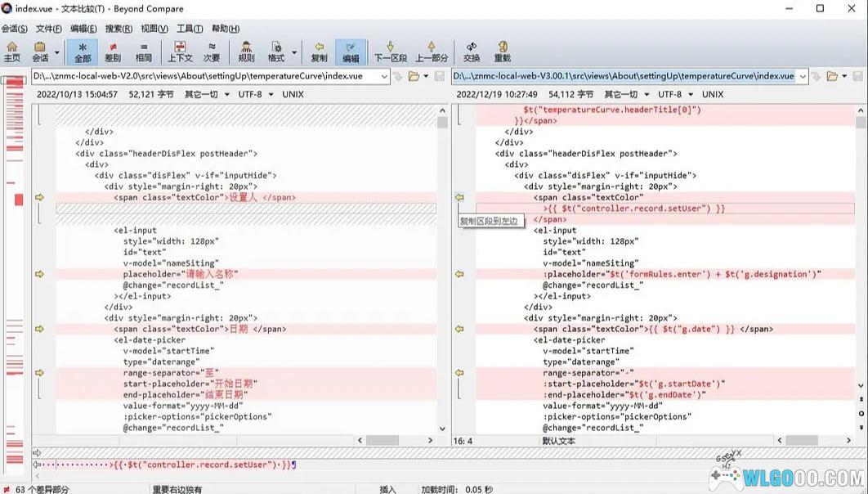Open the left pane browse-folder icon
This screenshot has width=868, height=494.
[x=414, y=76]
